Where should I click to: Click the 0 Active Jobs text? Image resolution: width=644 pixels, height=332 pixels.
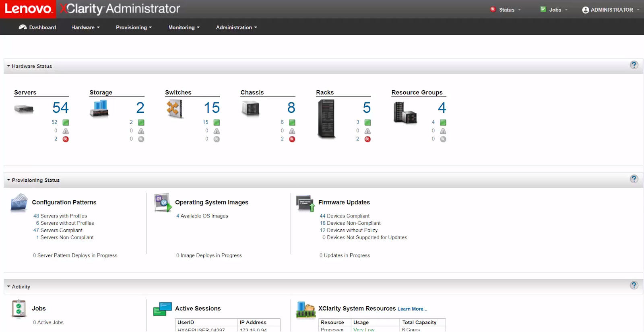click(48, 322)
